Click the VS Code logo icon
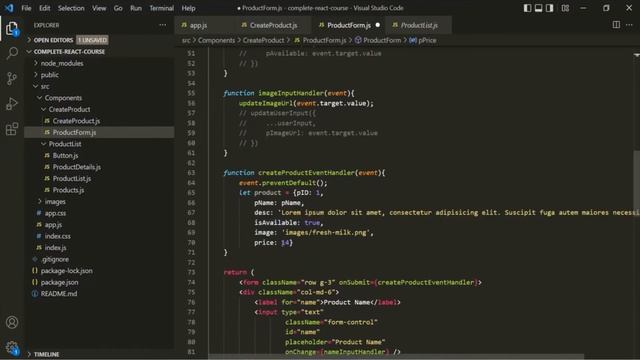The height and width of the screenshot is (360, 640). coord(9,8)
